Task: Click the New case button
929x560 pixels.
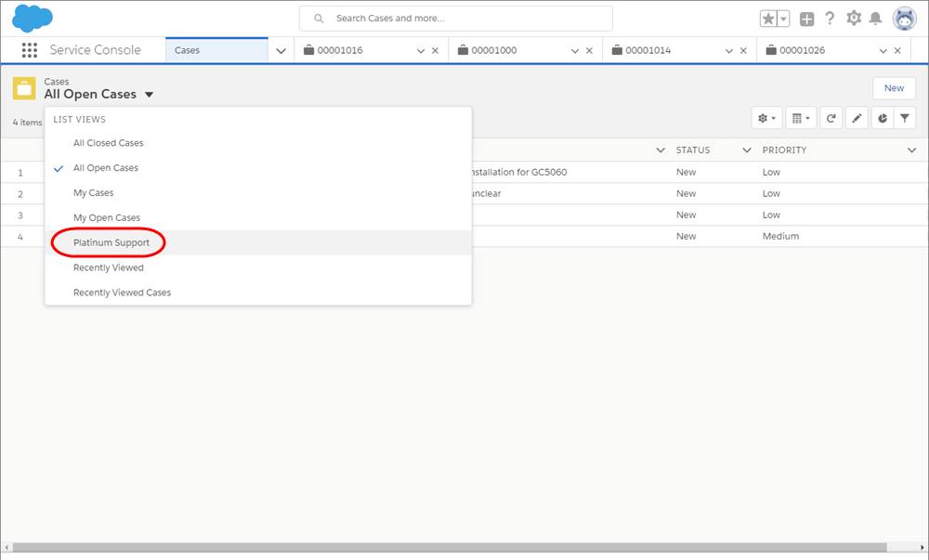Action: pos(894,88)
